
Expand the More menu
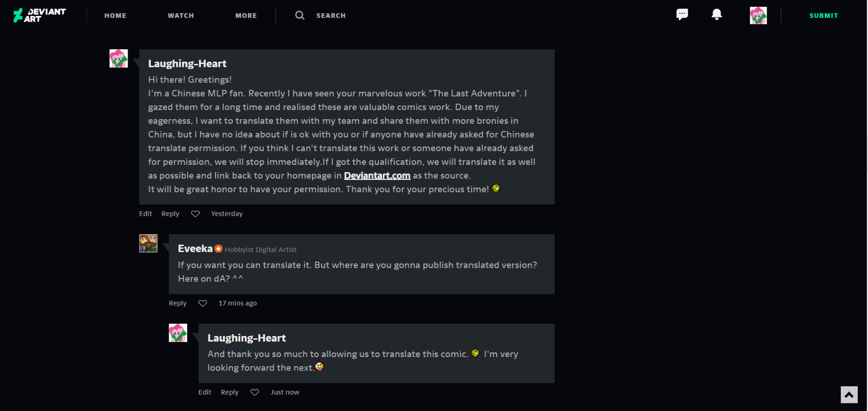(246, 15)
